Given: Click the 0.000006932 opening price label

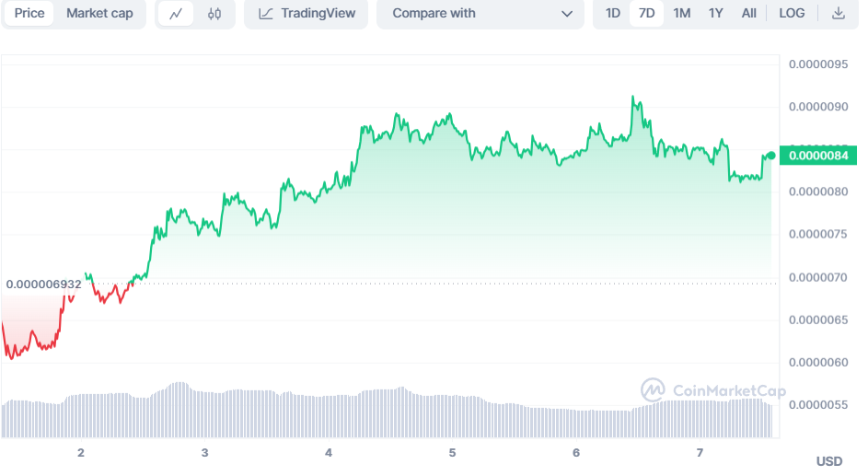Looking at the screenshot, I should click(x=43, y=284).
